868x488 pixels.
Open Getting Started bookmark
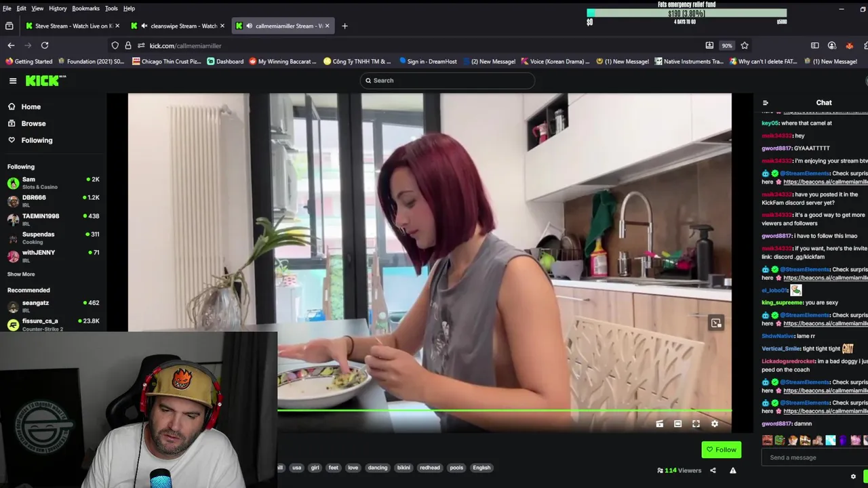[28, 62]
